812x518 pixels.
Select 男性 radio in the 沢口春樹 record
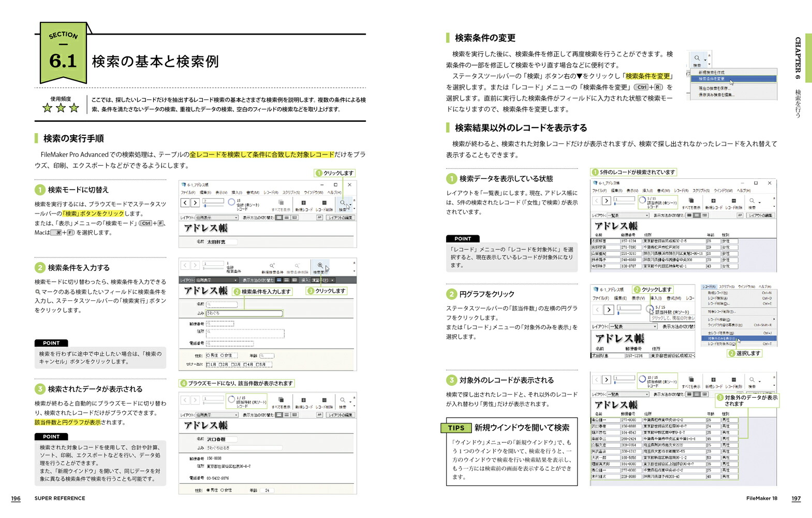pyautogui.click(x=208, y=490)
